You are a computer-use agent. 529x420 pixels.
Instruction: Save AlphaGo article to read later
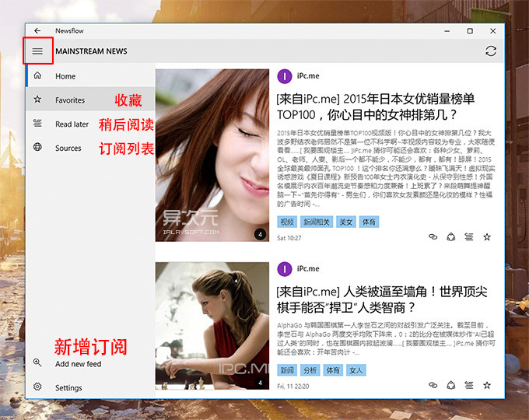(x=468, y=385)
